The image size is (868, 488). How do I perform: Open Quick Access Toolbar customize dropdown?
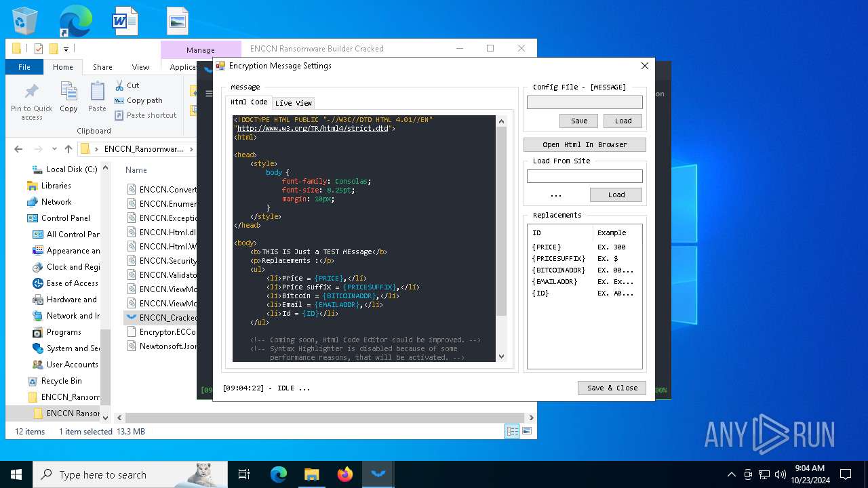pos(66,49)
